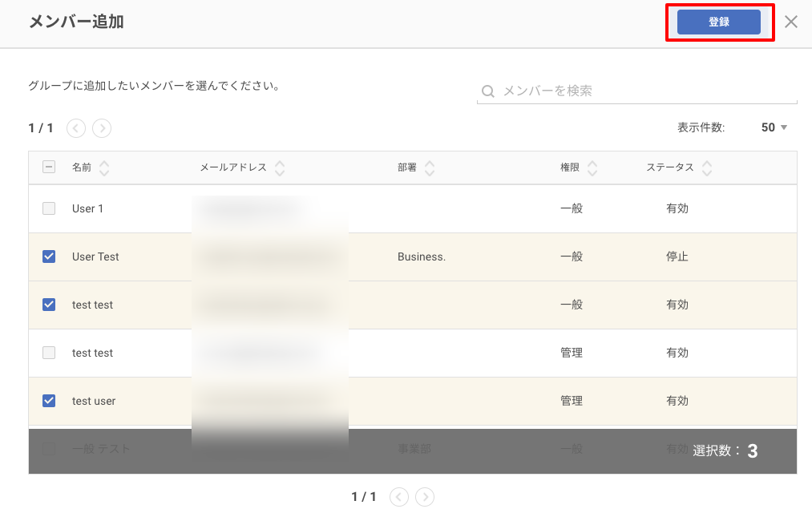This screenshot has height=517, width=812.
Task: Close the メンバー追加 dialog
Action: point(791,22)
